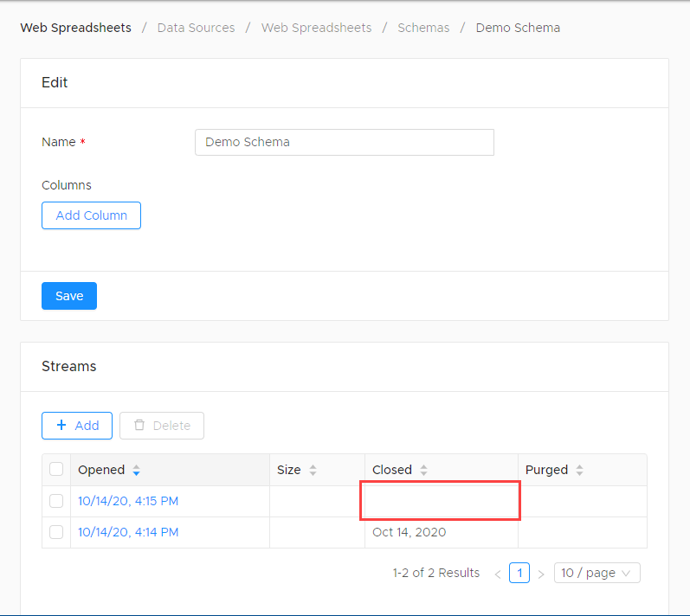The width and height of the screenshot is (690, 616).
Task: Sort streams by Opened column icon
Action: point(137,471)
